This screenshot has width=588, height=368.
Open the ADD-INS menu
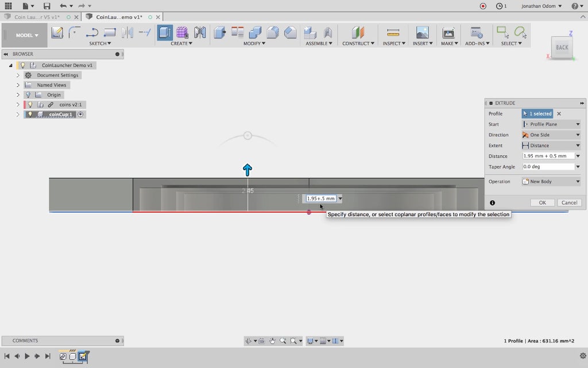pos(477,44)
